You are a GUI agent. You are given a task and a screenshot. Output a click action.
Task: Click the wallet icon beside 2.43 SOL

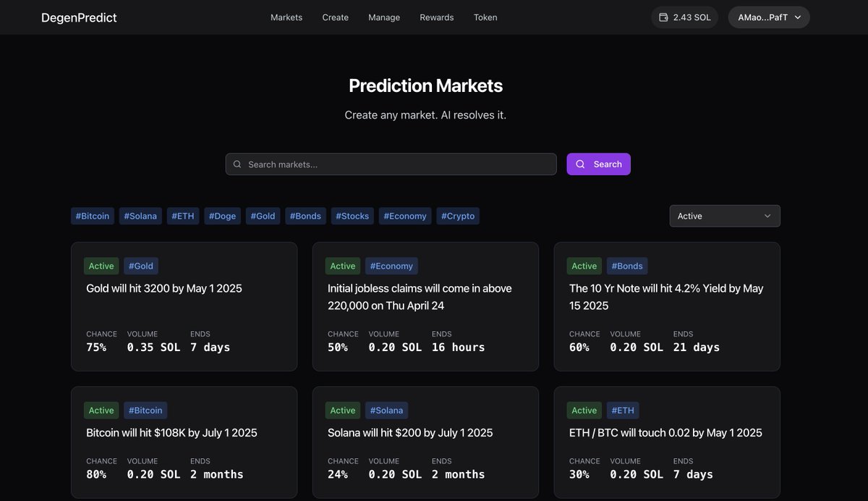pyautogui.click(x=663, y=17)
